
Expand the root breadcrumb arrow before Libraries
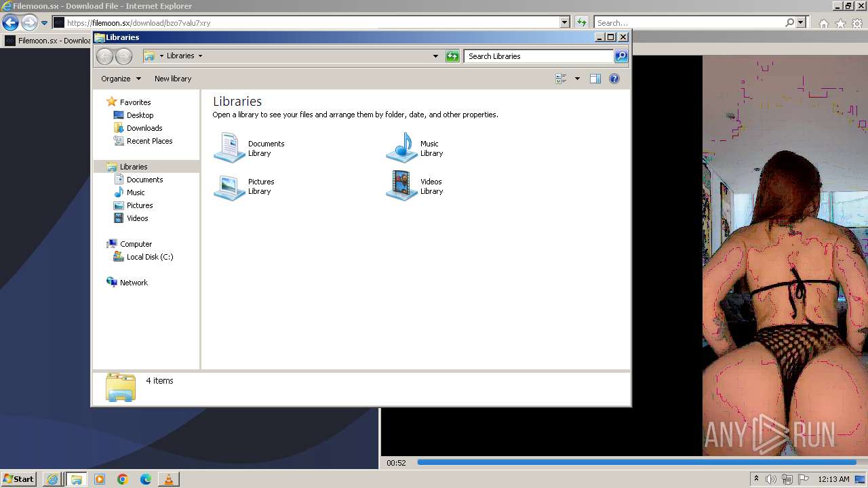[161, 56]
